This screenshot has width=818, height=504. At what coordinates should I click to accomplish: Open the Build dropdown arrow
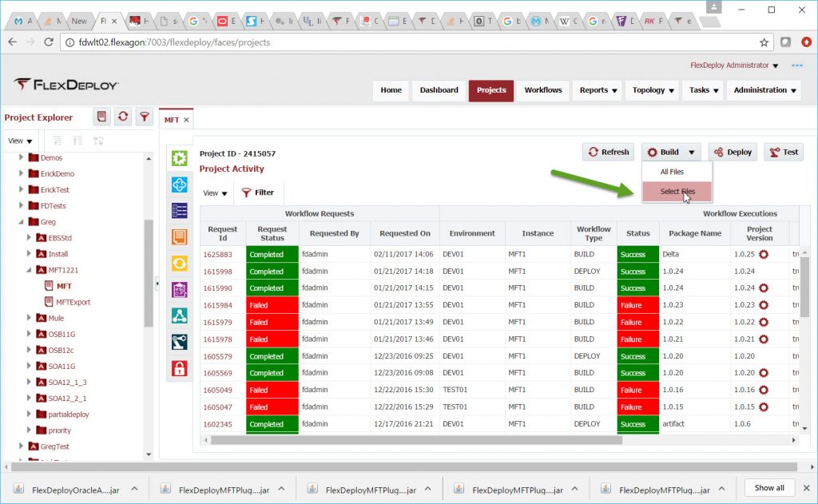click(x=691, y=153)
